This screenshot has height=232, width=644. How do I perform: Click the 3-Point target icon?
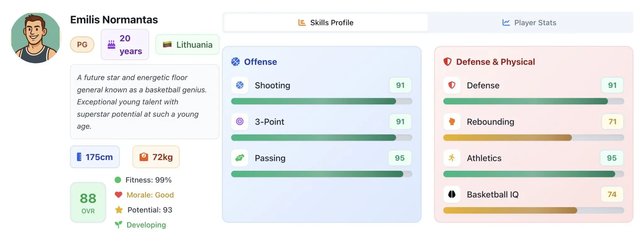240,122
